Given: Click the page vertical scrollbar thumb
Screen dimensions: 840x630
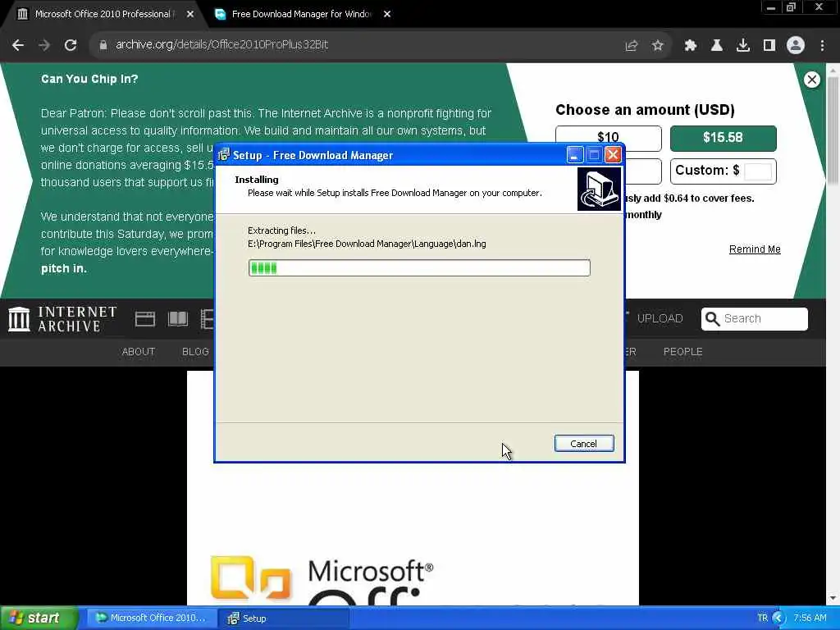Looking at the screenshot, I should pyautogui.click(x=832, y=131).
